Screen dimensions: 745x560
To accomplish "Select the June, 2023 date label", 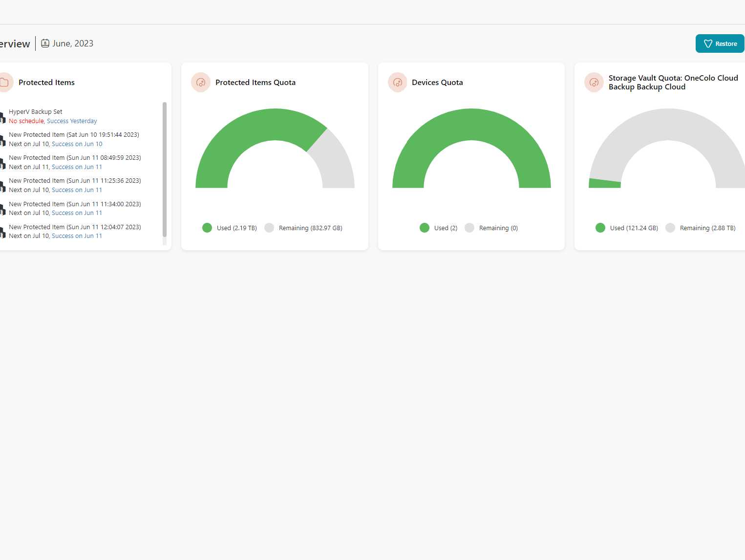I will tap(73, 43).
